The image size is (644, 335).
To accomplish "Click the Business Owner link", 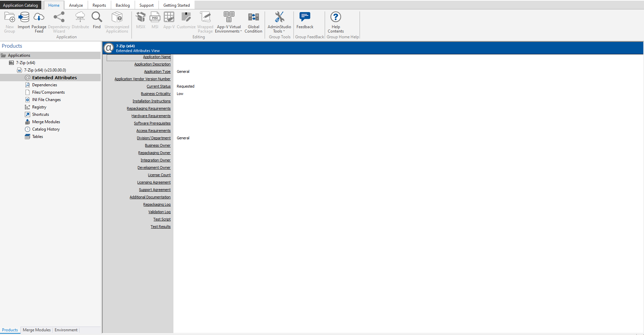I will 158,146.
